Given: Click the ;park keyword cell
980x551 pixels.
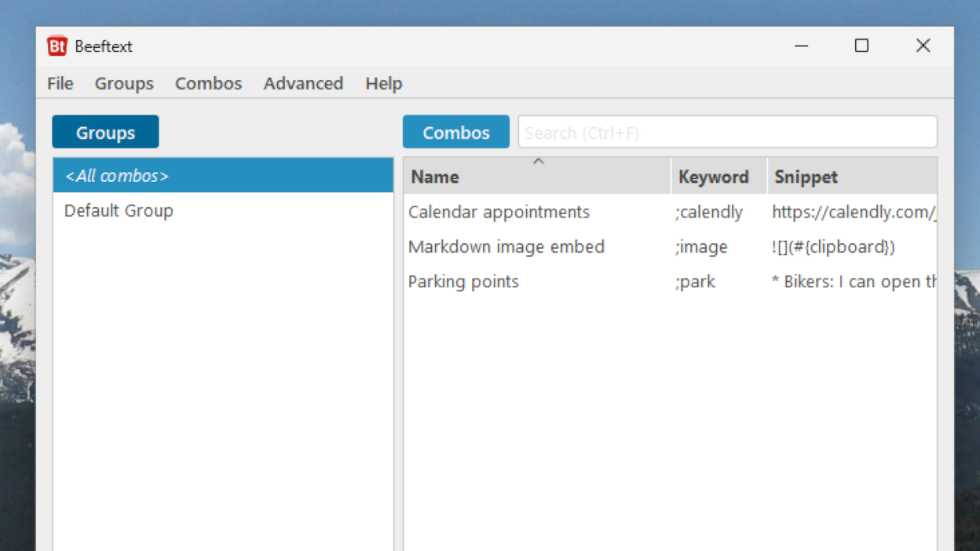Looking at the screenshot, I should [696, 281].
